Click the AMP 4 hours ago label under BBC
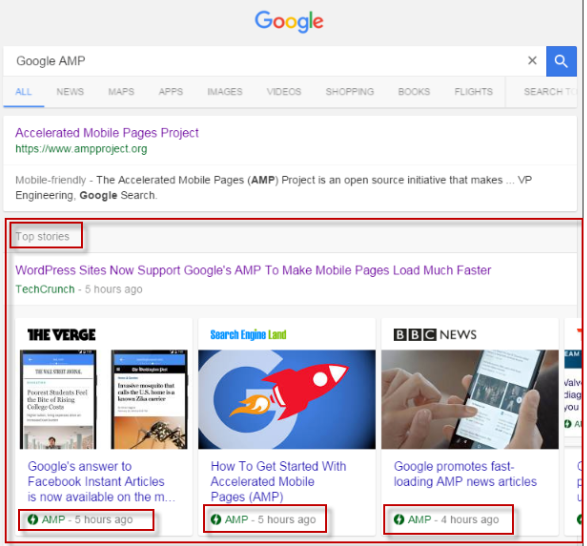 tap(446, 519)
